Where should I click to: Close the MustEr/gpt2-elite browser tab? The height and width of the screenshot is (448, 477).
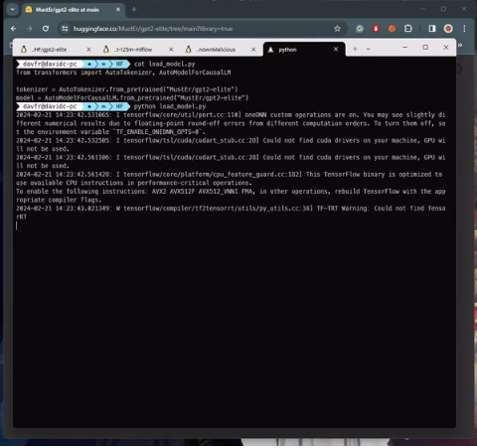[118, 10]
